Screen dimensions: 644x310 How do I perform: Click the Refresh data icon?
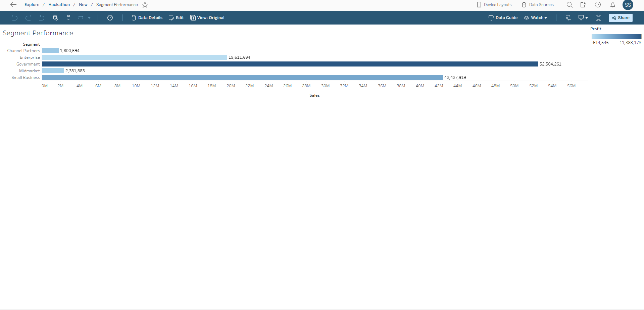coord(55,18)
